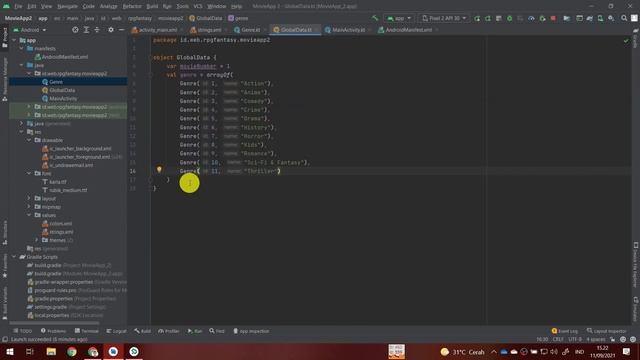This screenshot has width=640, height=360.
Task: Open the Build menu
Action: click(152, 6)
